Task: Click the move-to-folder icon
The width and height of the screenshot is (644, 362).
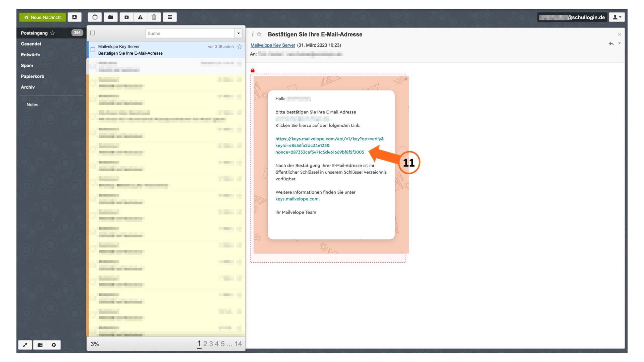Action: click(111, 17)
